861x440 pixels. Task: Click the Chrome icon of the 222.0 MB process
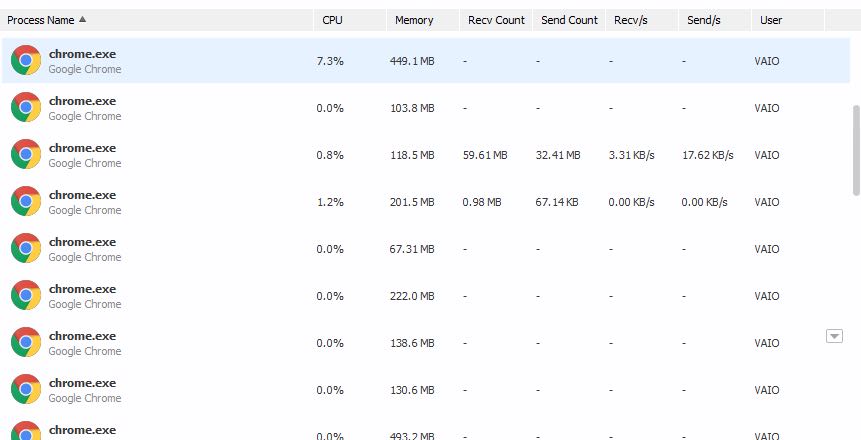tap(26, 295)
